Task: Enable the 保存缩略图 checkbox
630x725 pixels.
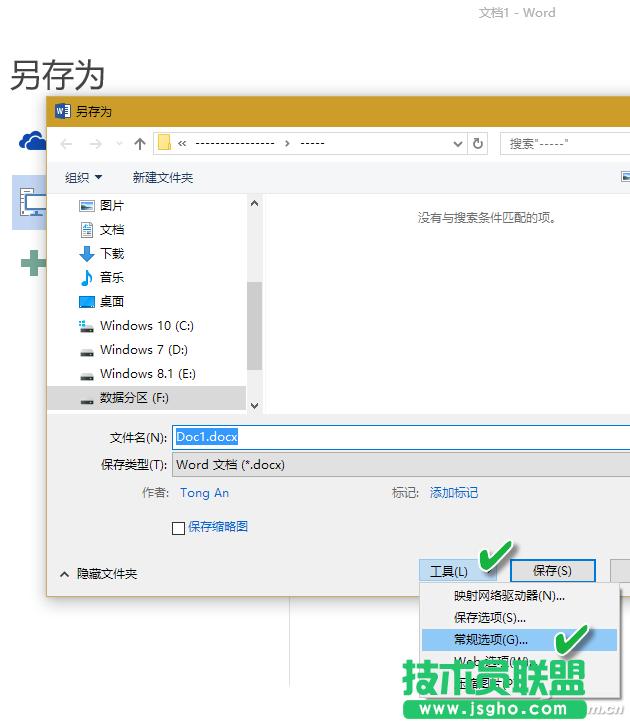Action: 179,528
